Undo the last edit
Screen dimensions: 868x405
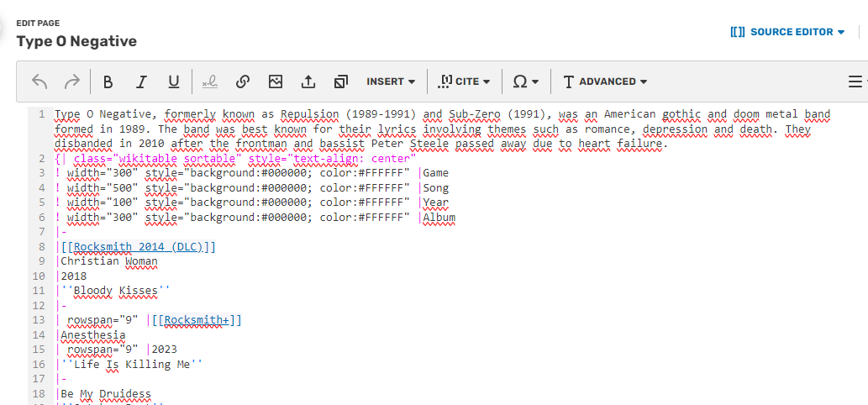[39, 82]
